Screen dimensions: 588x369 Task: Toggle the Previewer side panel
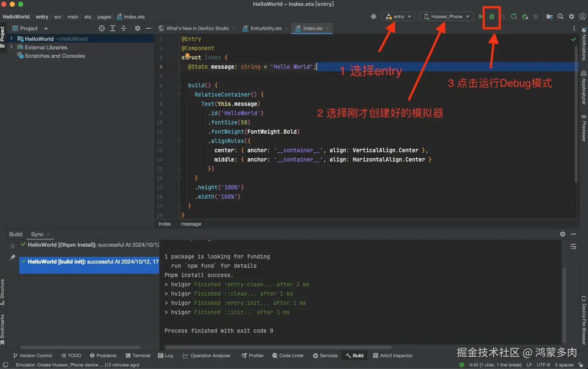584,128
